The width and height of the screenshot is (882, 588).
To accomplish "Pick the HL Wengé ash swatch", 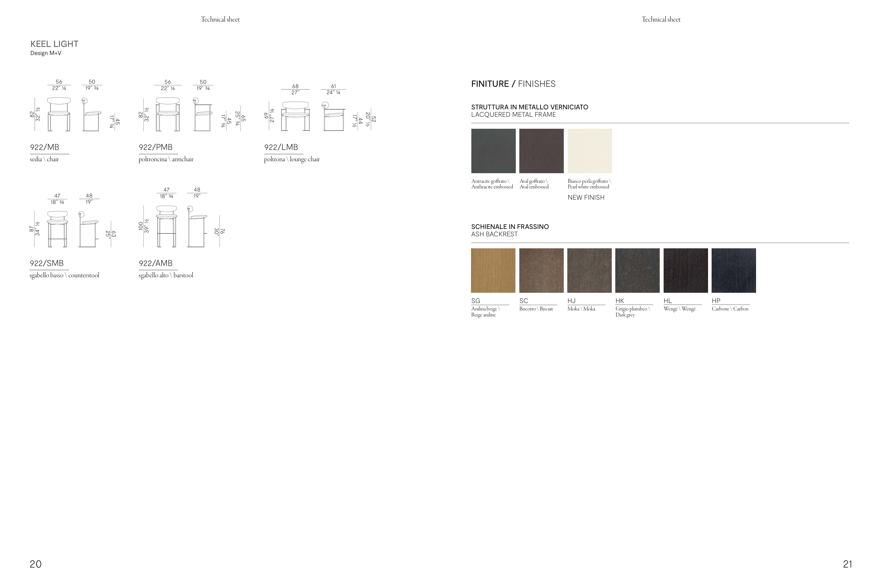I will point(685,271).
